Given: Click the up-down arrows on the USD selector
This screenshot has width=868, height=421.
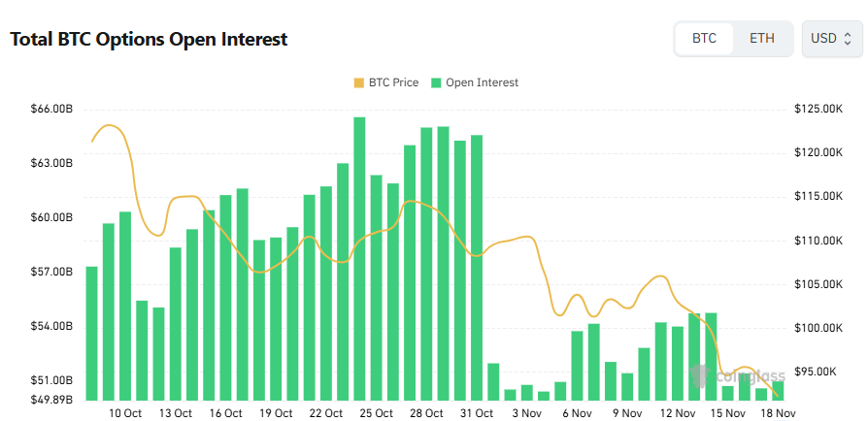Looking at the screenshot, I should (x=847, y=39).
